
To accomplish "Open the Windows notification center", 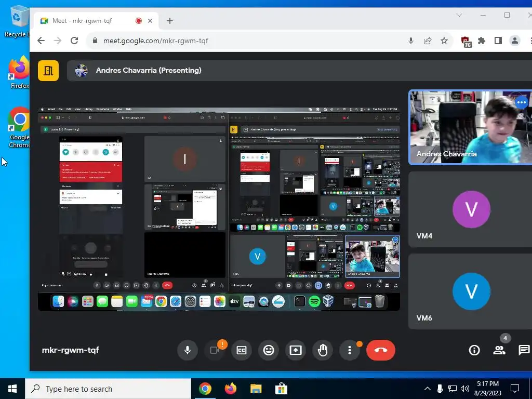I will click(515, 389).
